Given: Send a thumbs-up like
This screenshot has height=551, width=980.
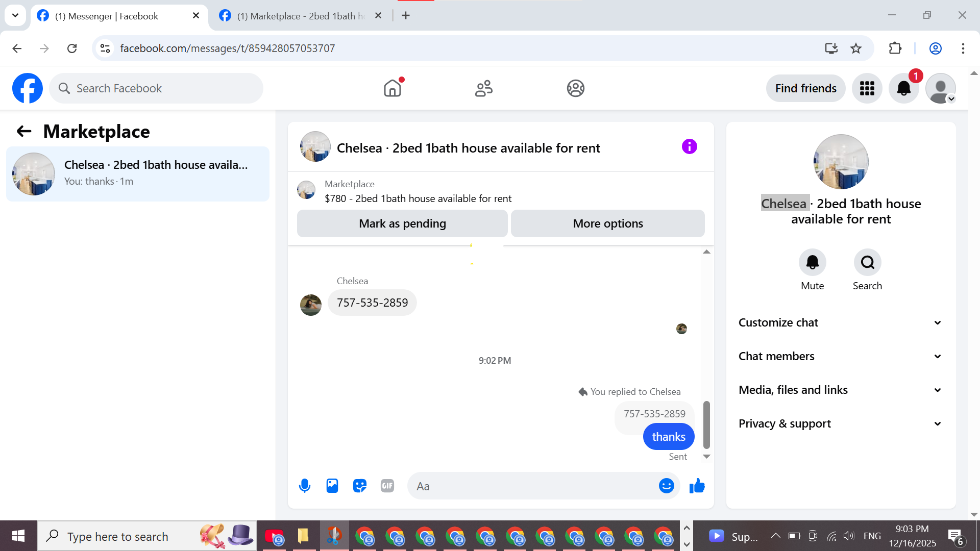Looking at the screenshot, I should tap(697, 486).
